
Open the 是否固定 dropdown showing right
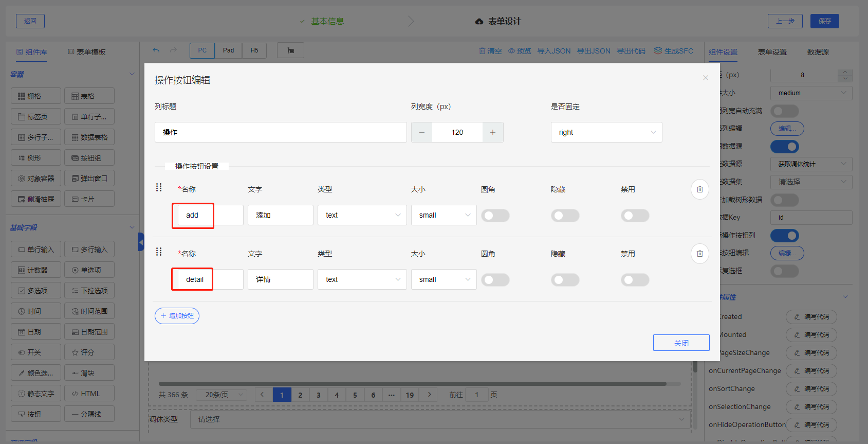(x=606, y=132)
